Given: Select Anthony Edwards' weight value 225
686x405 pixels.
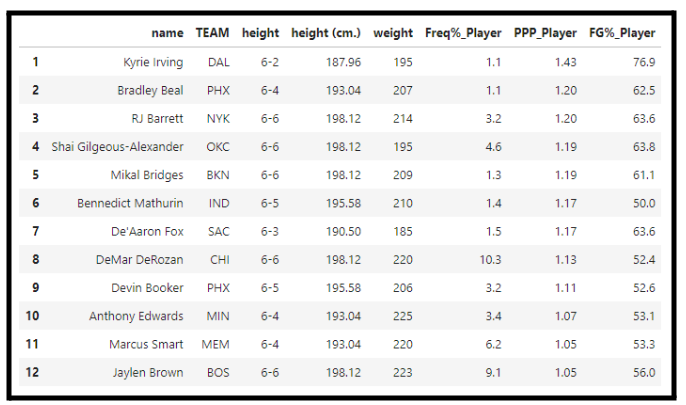Looking at the screenshot, I should pos(402,316).
